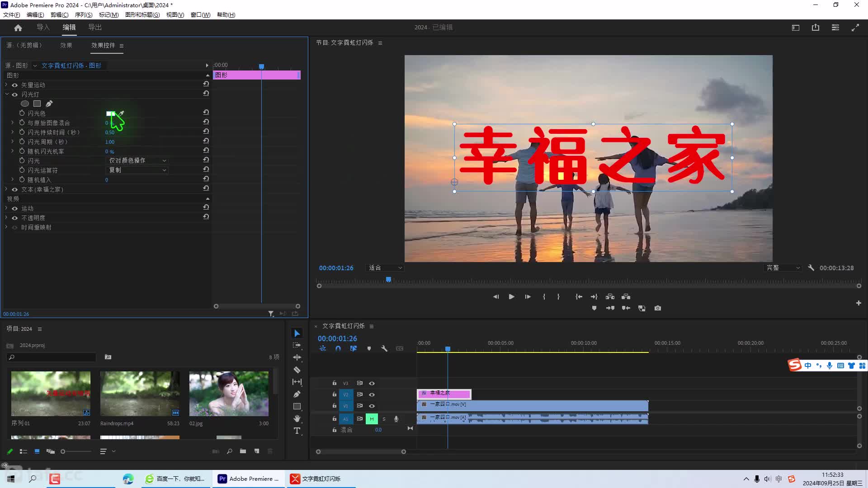This screenshot has width=868, height=488.
Task: Expand 闪光持续时间 property
Action: (x=13, y=132)
